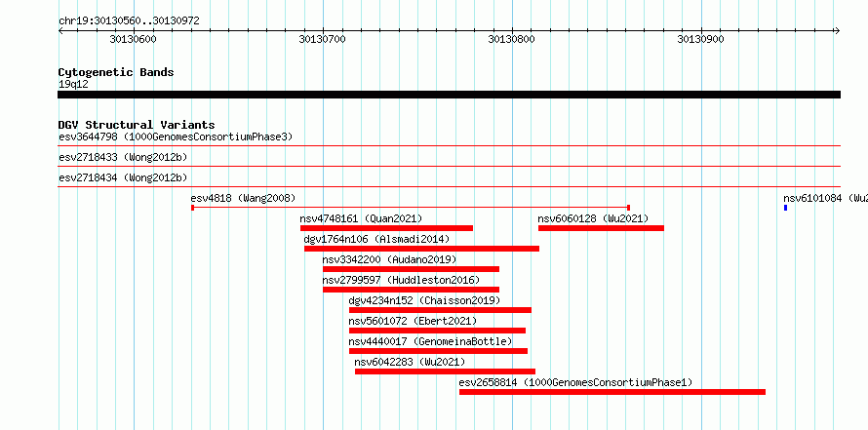868x430 pixels.
Task: Click the nsv4748161 (Quan2021) label
Action: click(x=361, y=218)
